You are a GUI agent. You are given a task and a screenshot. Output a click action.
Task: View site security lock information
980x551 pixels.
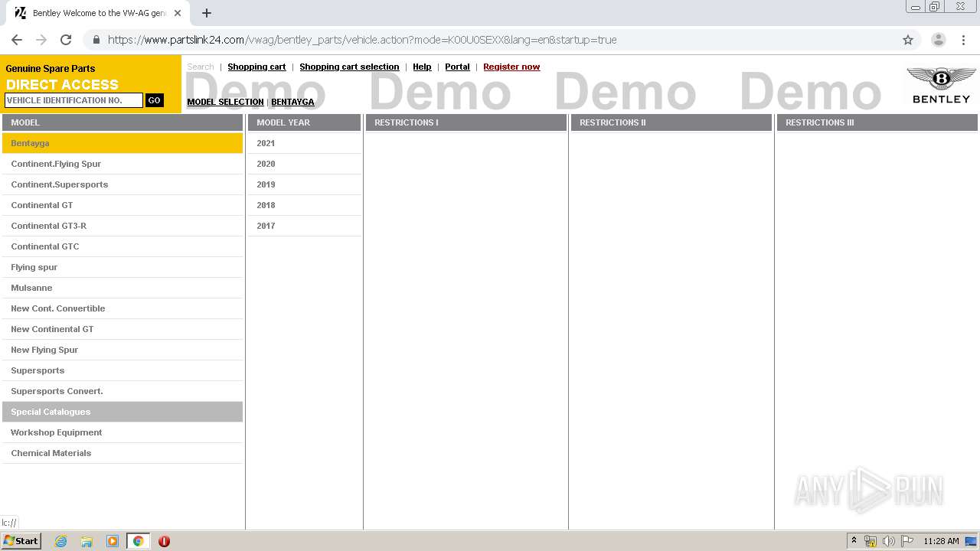coord(96,40)
